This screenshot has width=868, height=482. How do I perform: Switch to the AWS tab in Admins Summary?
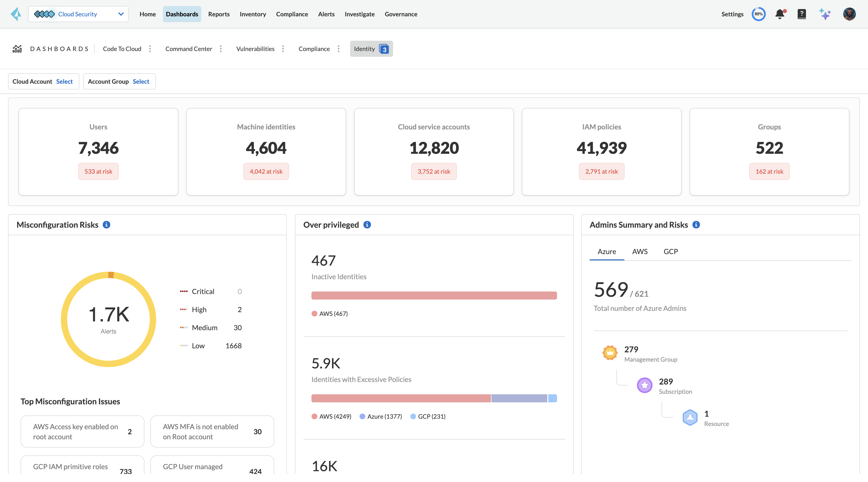pos(640,251)
